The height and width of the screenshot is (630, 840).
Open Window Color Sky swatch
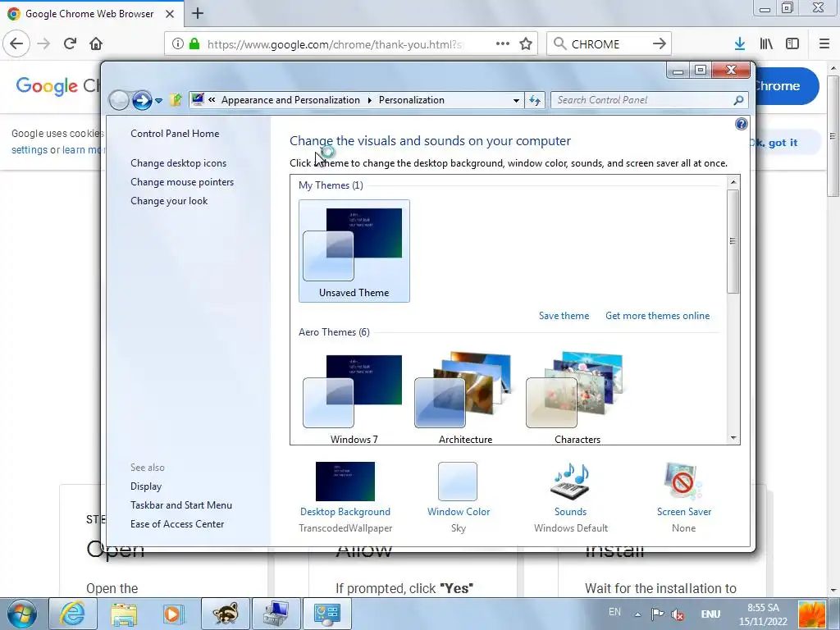pyautogui.click(x=458, y=482)
